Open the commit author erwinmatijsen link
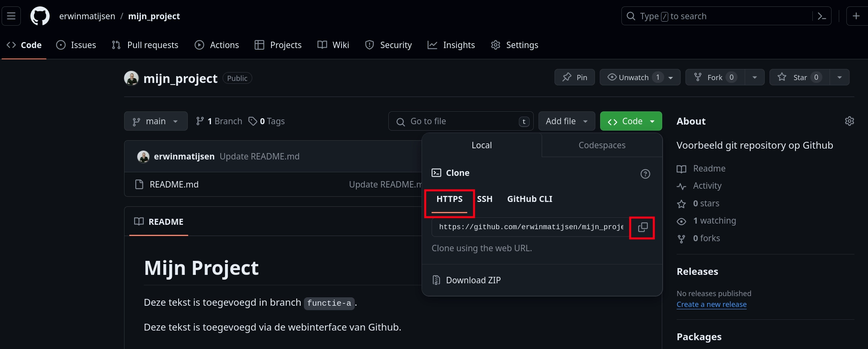The image size is (868, 349). [x=184, y=157]
